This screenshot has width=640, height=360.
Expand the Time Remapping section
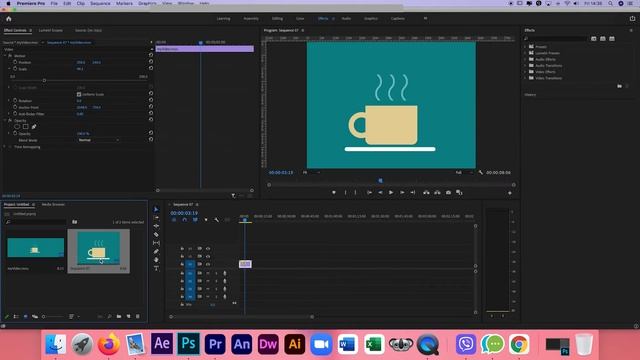pos(5,147)
